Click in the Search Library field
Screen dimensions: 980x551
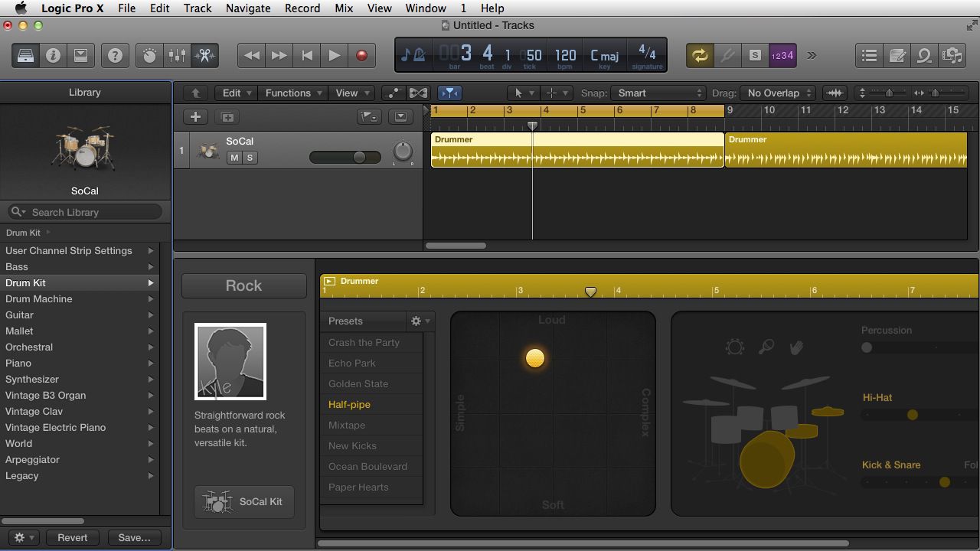click(85, 212)
